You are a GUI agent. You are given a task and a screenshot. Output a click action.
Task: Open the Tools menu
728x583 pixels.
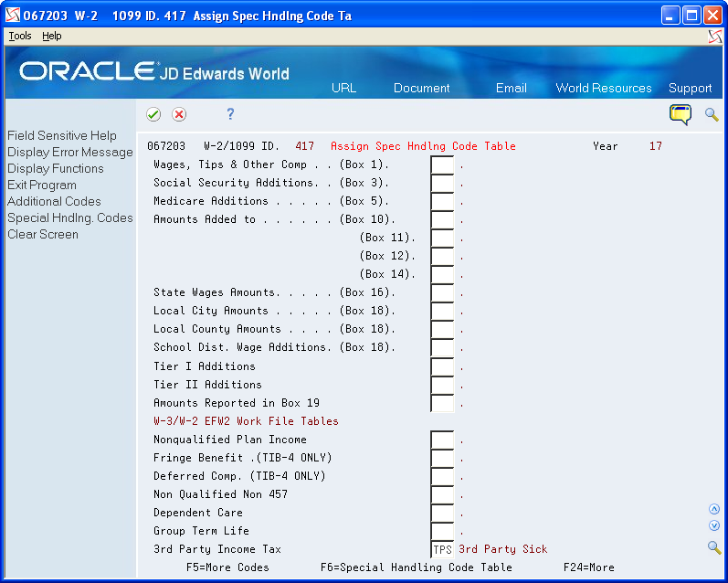20,36
